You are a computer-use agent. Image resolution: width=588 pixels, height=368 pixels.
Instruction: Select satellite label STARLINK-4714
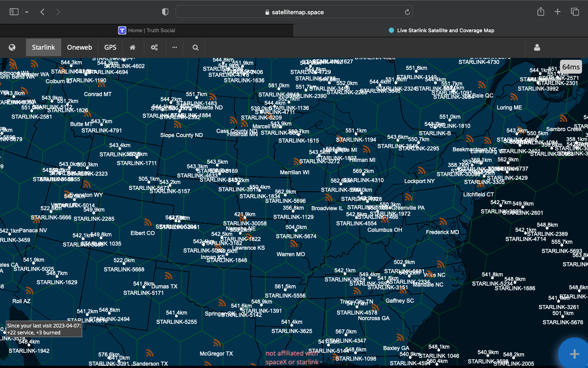tap(526, 239)
